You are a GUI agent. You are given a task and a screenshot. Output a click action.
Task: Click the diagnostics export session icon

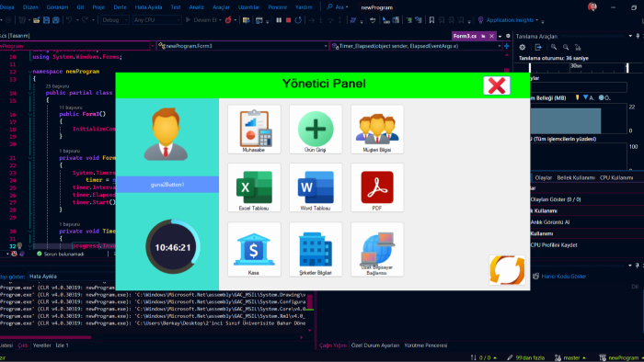tap(538, 47)
